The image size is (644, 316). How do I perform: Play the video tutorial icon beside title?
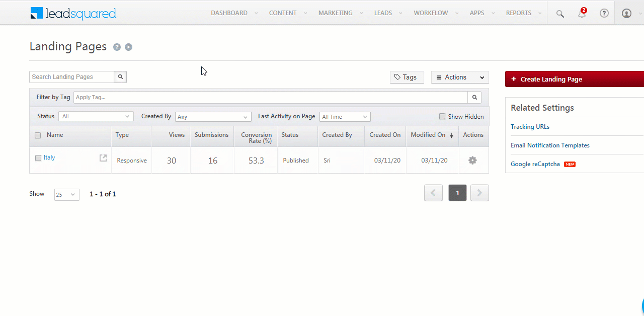click(129, 47)
